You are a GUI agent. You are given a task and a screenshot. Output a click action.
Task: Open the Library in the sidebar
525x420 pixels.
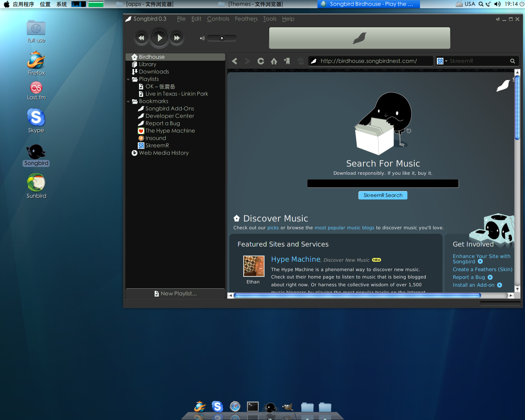tap(175, 64)
